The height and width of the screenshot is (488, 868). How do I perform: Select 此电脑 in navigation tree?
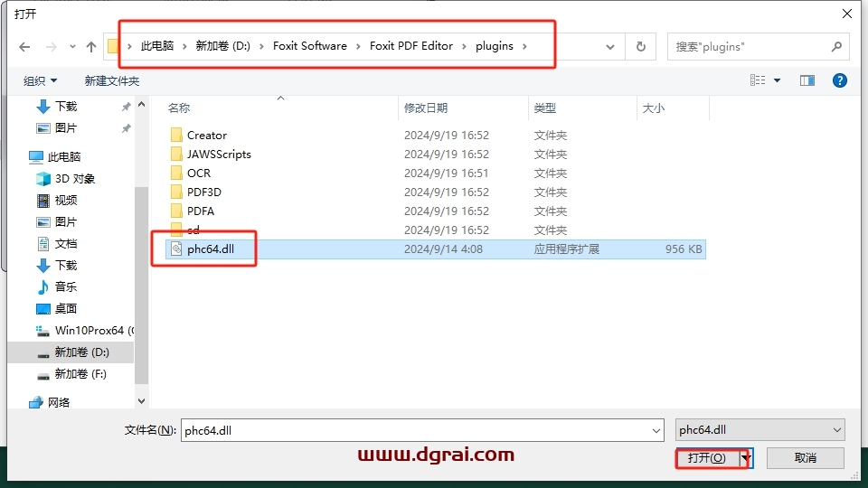pyautogui.click(x=64, y=157)
